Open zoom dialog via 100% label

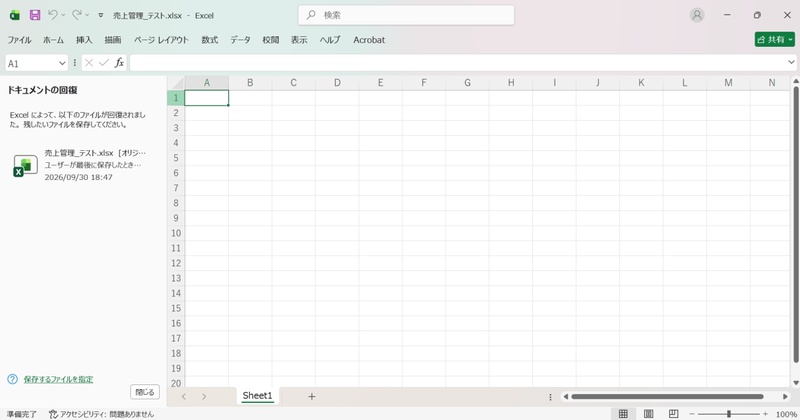pyautogui.click(x=786, y=414)
